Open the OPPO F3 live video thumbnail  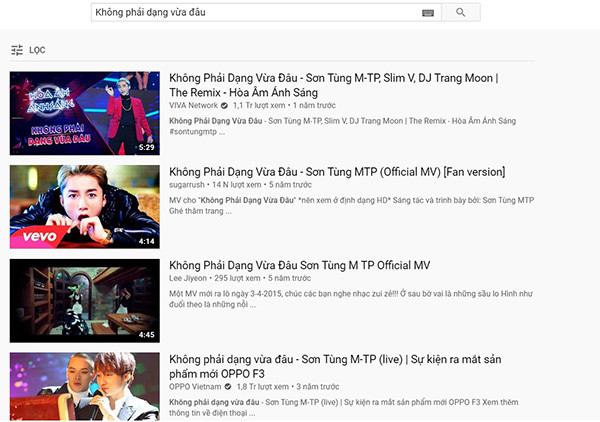click(x=84, y=385)
